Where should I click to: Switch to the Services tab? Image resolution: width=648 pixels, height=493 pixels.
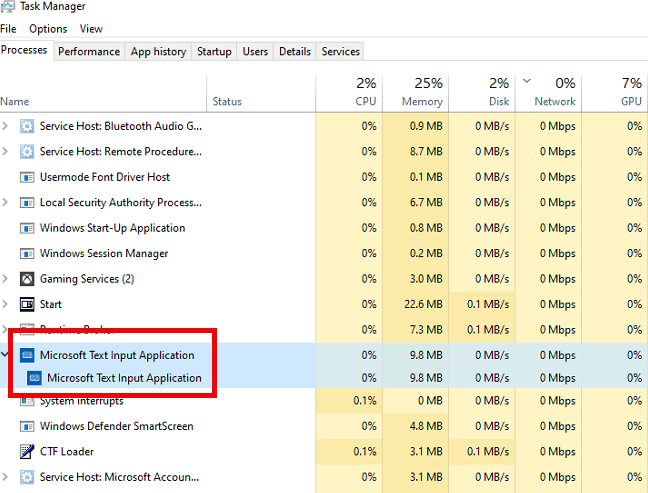tap(341, 52)
